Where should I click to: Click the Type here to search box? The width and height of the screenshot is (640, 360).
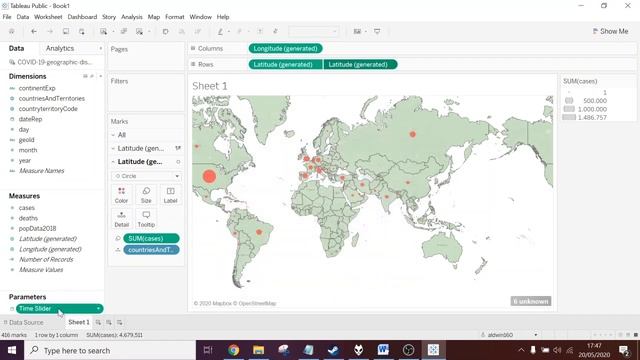click(110, 350)
